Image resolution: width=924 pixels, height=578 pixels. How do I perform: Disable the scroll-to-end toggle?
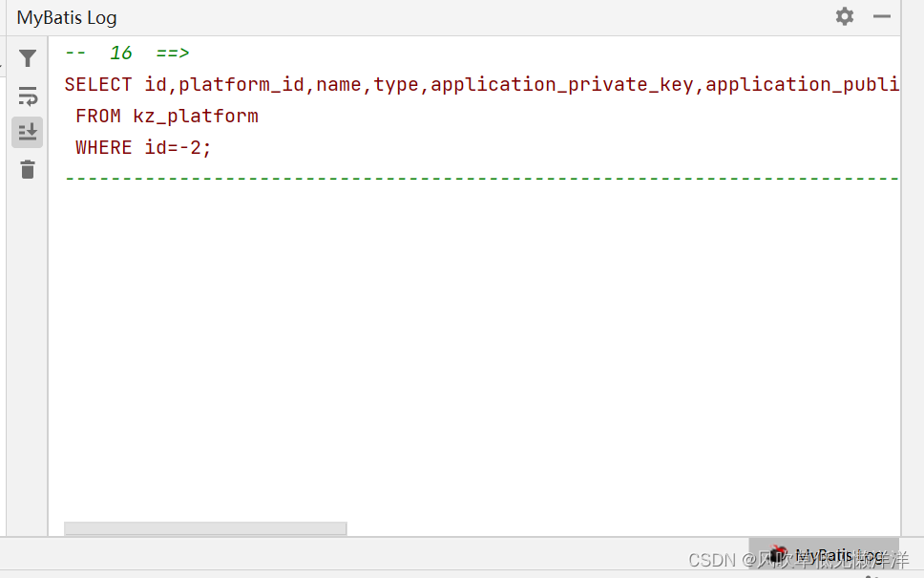point(27,132)
